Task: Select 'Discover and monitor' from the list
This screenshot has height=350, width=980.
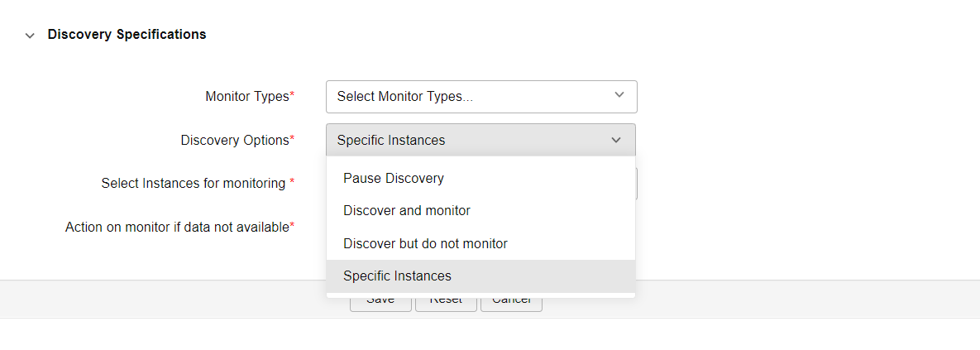Action: [407, 211]
